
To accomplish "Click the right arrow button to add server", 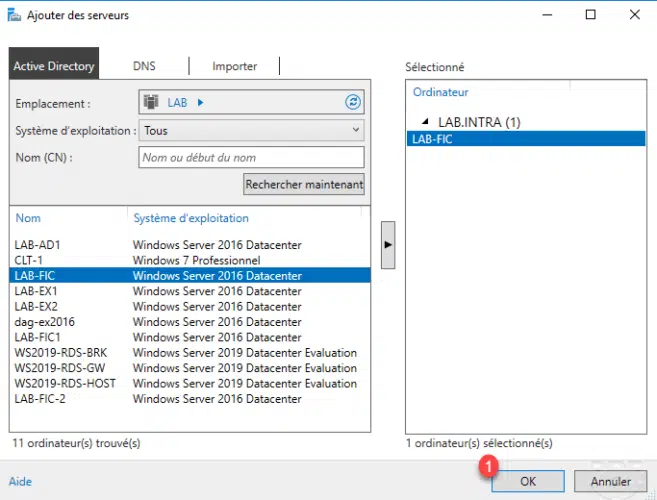I will pos(388,243).
